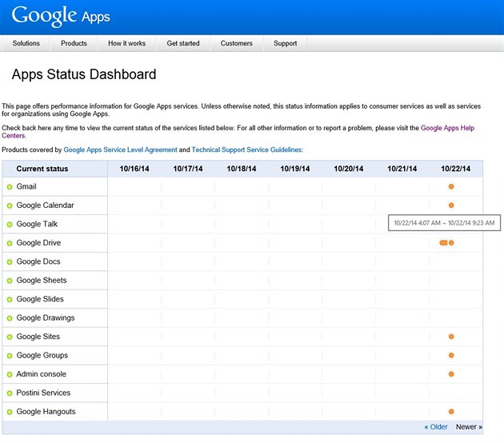Screen dimensions: 504x443
Task: Click the Current status column header
Action: pos(42,169)
